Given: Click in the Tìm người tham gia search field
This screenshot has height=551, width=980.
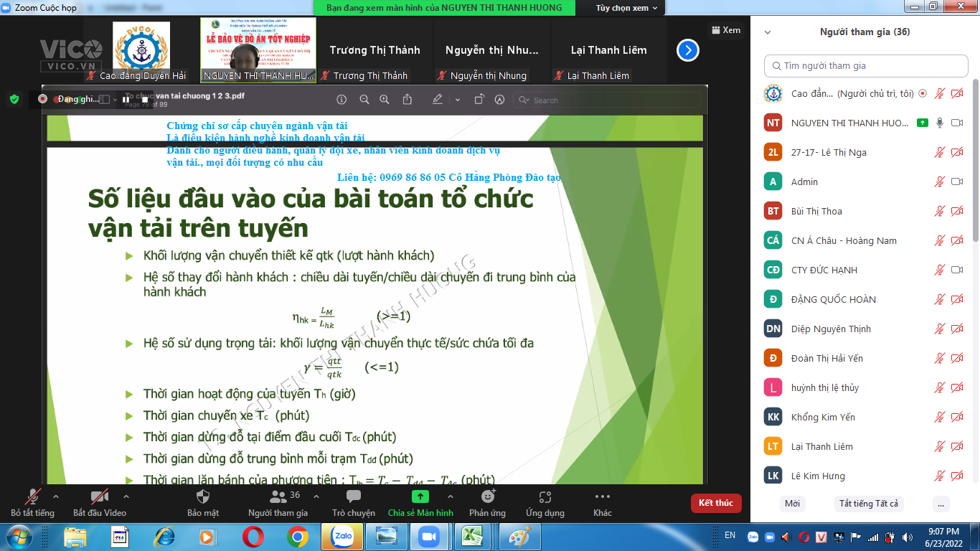Looking at the screenshot, I should [x=866, y=65].
